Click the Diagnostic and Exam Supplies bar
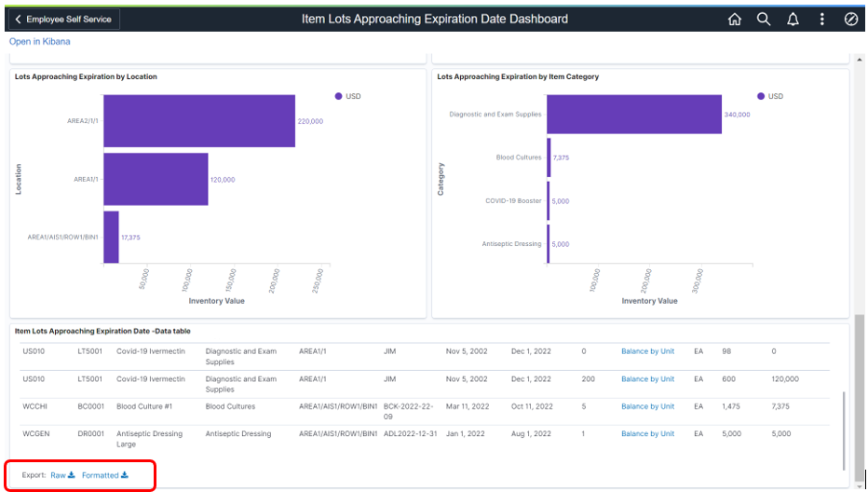This screenshot has height=492, width=868. tap(633, 114)
